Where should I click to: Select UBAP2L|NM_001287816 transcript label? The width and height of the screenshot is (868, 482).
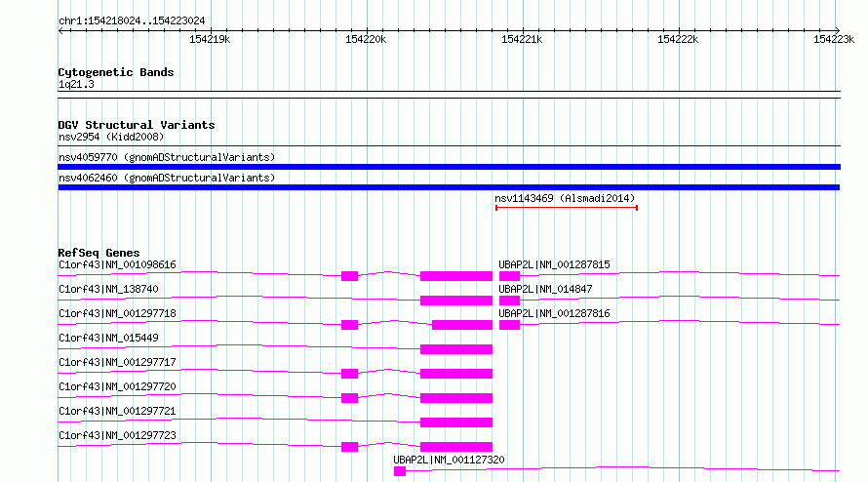tap(554, 313)
